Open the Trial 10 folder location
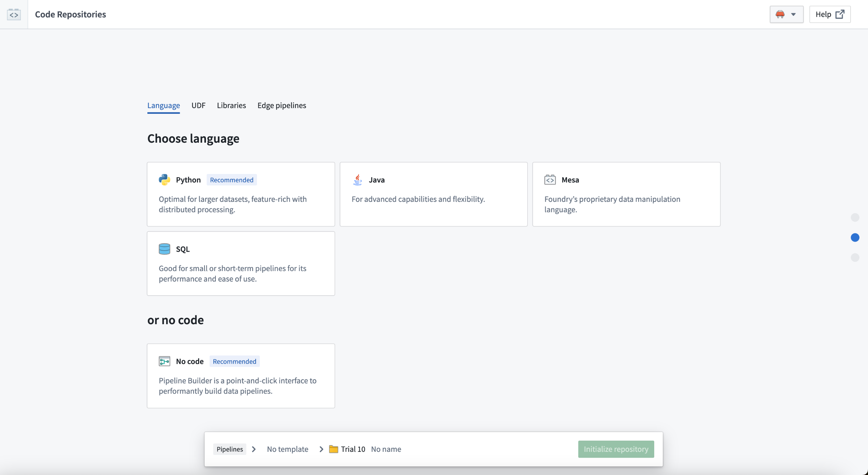The width and height of the screenshot is (868, 475). pyautogui.click(x=353, y=449)
